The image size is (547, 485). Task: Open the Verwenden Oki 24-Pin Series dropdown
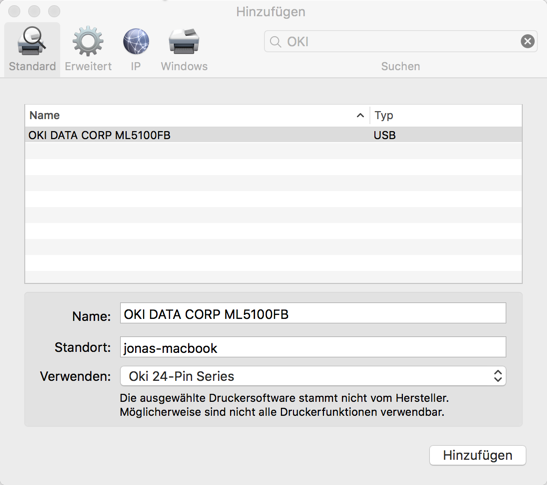(313, 376)
